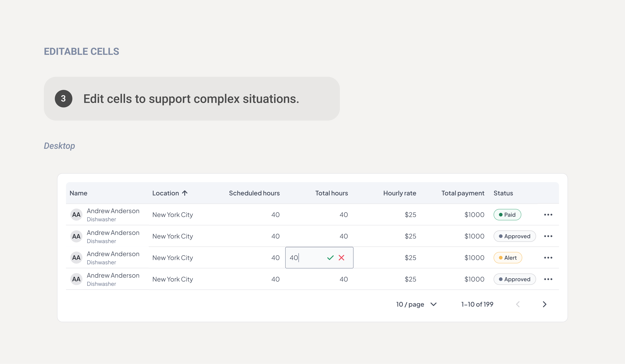This screenshot has width=625, height=364.
Task: Click the Scheduled hours column header
Action: tap(254, 193)
